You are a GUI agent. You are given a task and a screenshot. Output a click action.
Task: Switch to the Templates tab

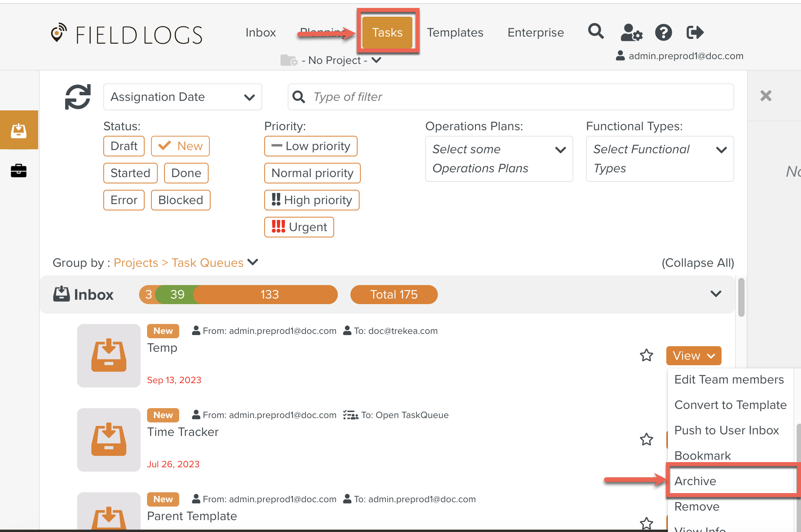(x=455, y=33)
